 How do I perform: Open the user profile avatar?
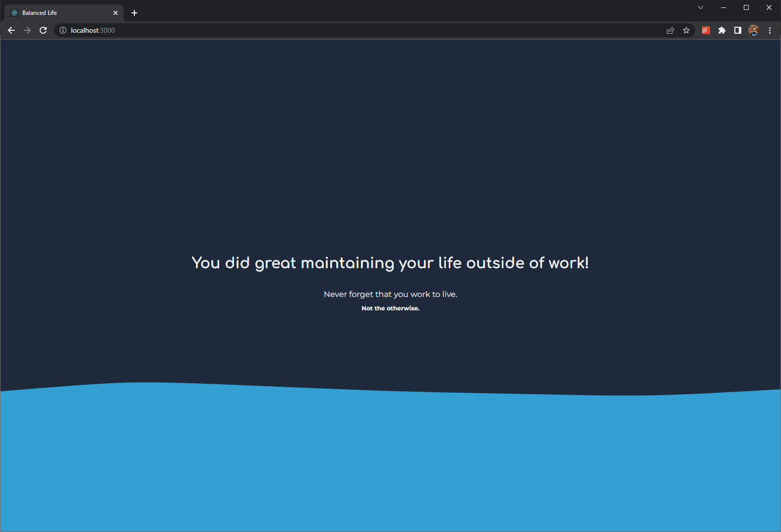pos(754,30)
